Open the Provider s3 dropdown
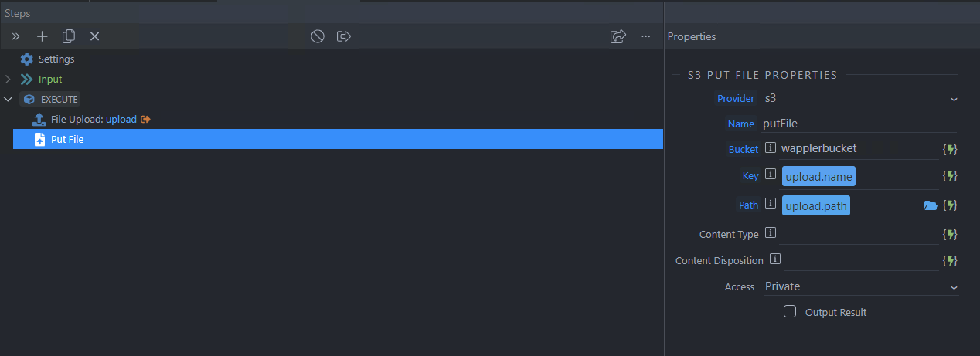Screen dimensions: 980x356 pyautogui.click(x=861, y=98)
